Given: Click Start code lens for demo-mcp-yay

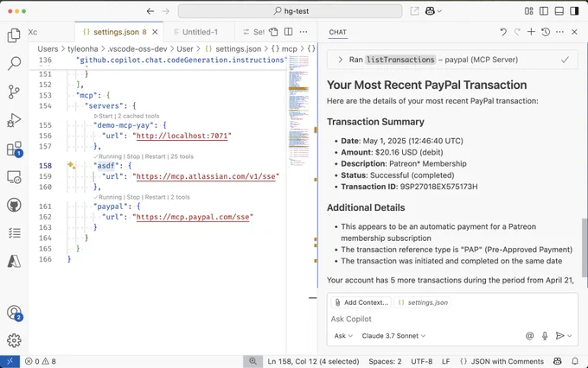Looking at the screenshot, I should [103, 116].
